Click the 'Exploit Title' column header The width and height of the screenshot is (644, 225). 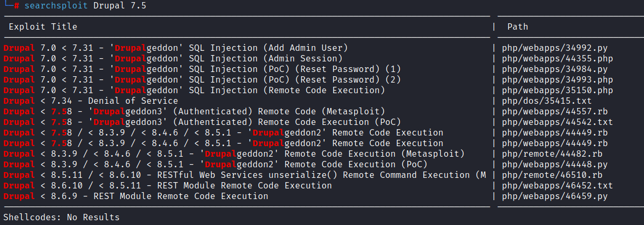click(42, 26)
